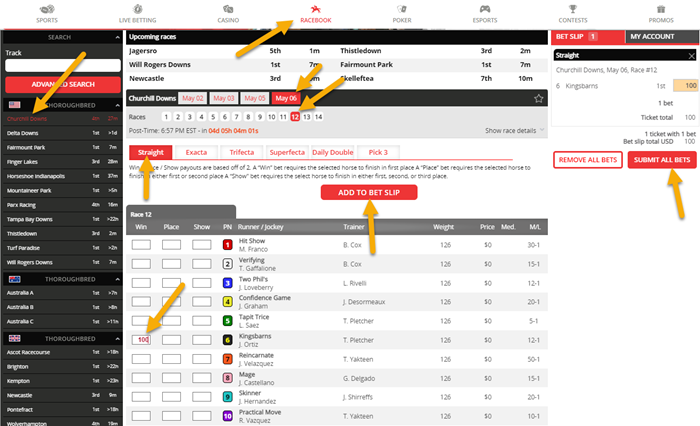
Task: Click the Add to Bet Slip button
Action: (369, 193)
